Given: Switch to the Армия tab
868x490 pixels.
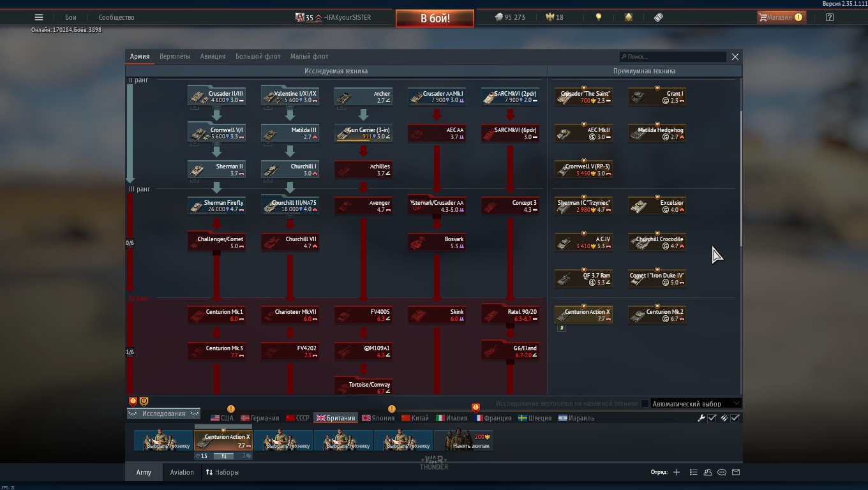Looking at the screenshot, I should point(140,56).
